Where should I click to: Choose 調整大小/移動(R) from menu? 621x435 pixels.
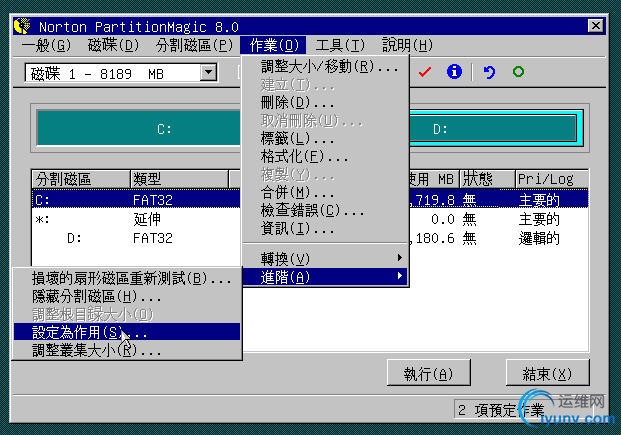point(326,67)
